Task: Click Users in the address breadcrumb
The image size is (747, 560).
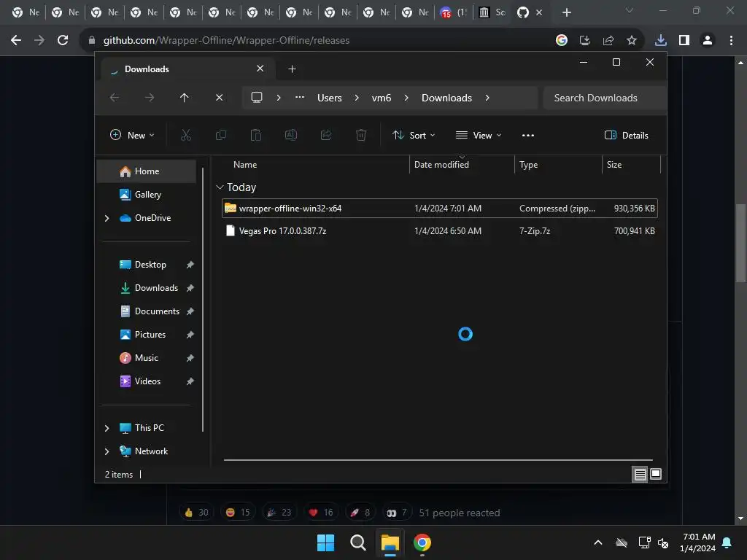Action: [x=329, y=98]
